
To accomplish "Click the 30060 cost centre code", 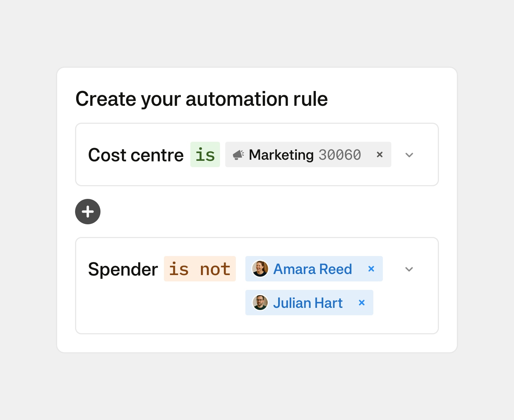I will [x=339, y=155].
